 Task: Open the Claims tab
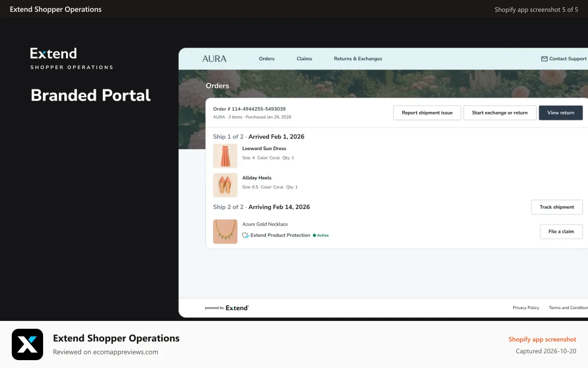click(304, 59)
